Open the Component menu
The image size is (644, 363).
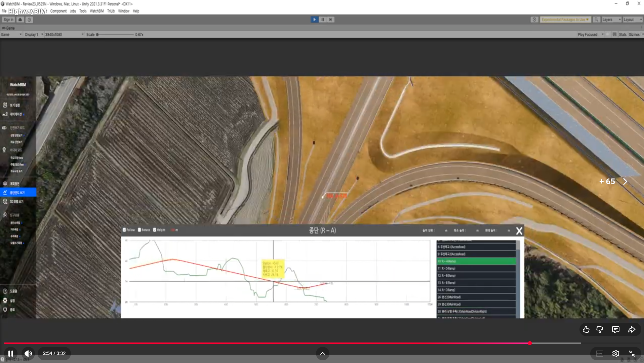coord(58,11)
